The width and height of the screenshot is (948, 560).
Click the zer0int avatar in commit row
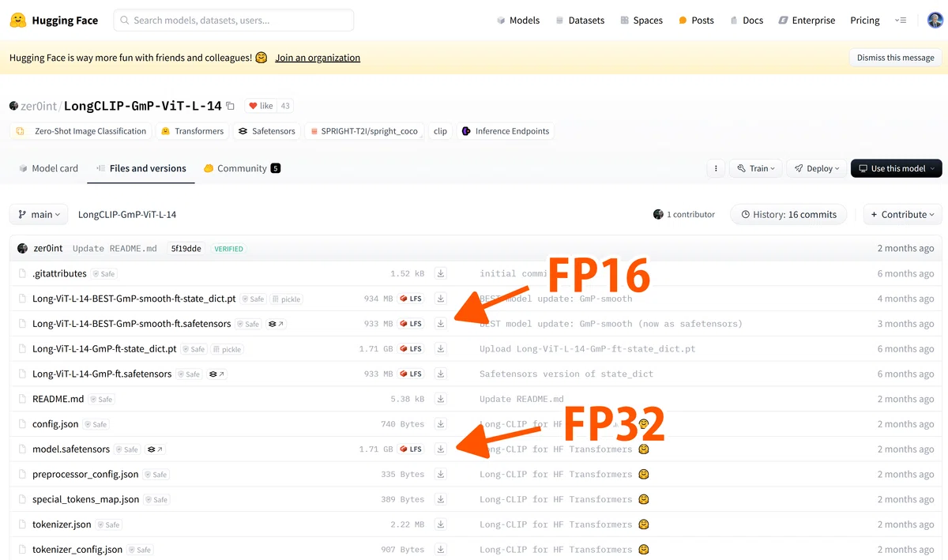pos(23,248)
